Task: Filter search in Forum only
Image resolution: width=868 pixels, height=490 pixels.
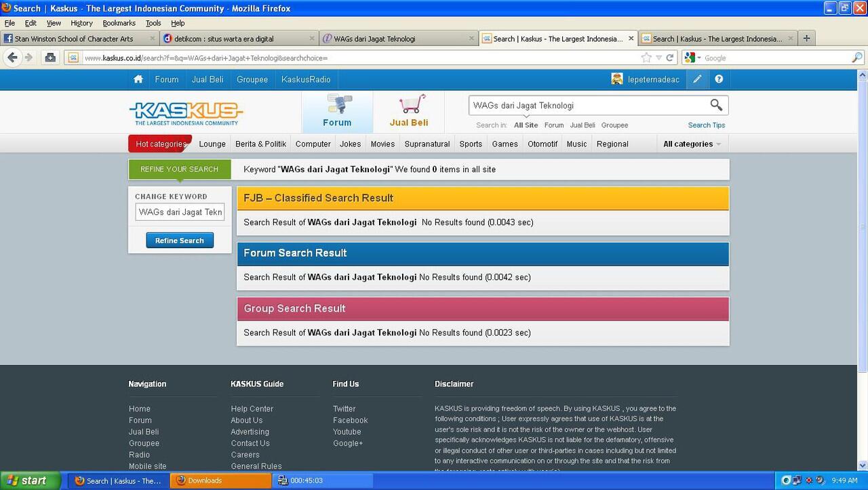Action: pyautogui.click(x=554, y=125)
